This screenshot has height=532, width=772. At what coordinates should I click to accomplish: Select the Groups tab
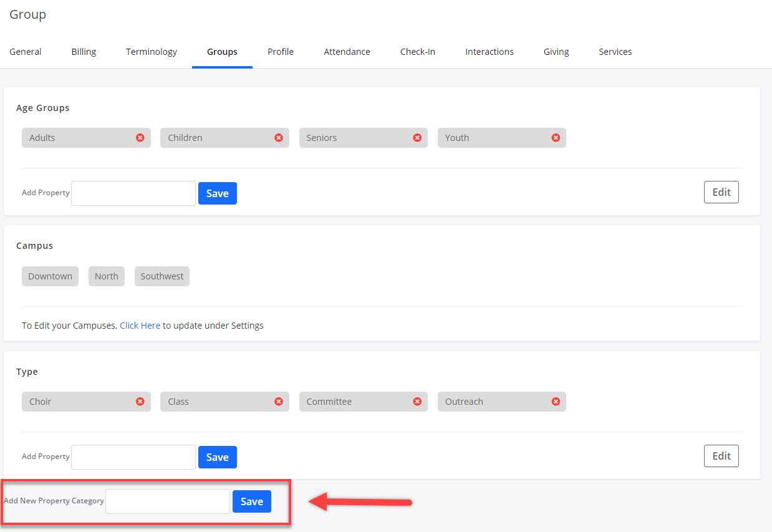(222, 52)
